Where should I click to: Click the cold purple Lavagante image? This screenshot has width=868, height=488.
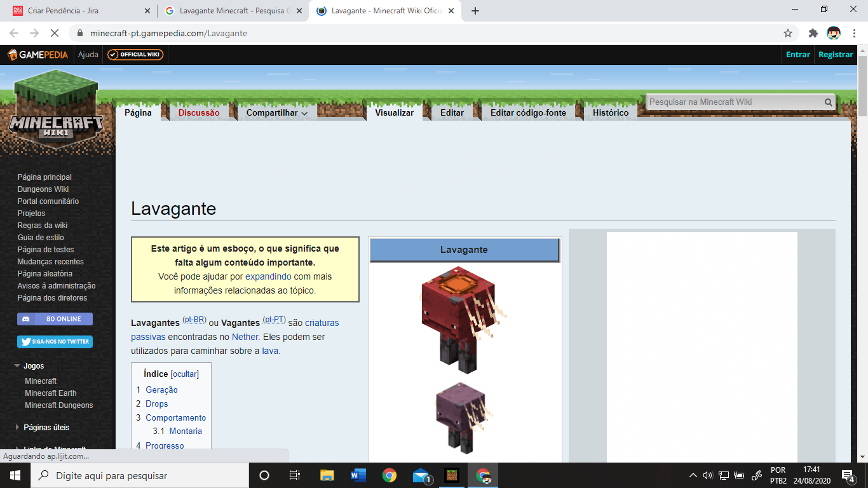coord(465,418)
